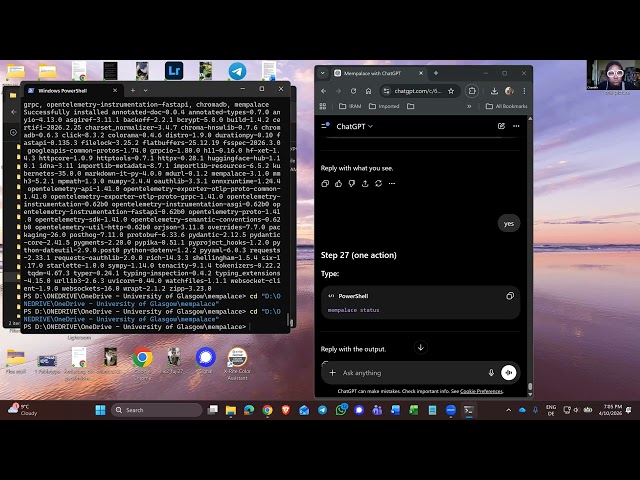Open the weather widget showing Cloudy
This screenshot has height=480, width=640.
pyautogui.click(x=24, y=410)
